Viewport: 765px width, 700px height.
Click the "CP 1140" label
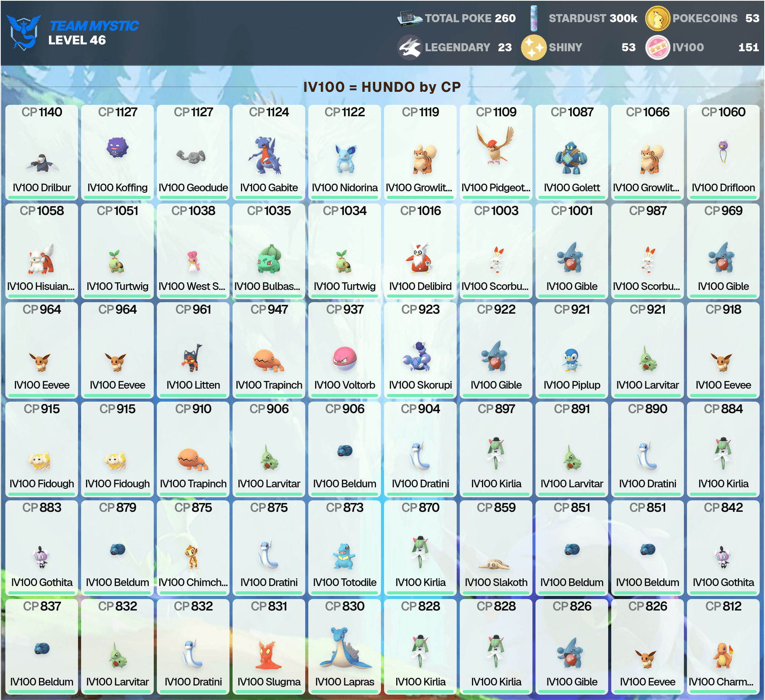point(42,112)
